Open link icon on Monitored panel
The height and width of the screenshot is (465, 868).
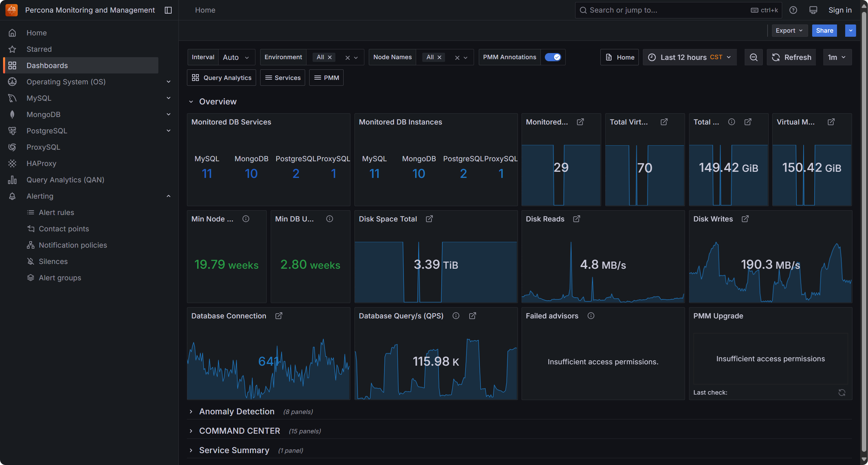pos(580,122)
